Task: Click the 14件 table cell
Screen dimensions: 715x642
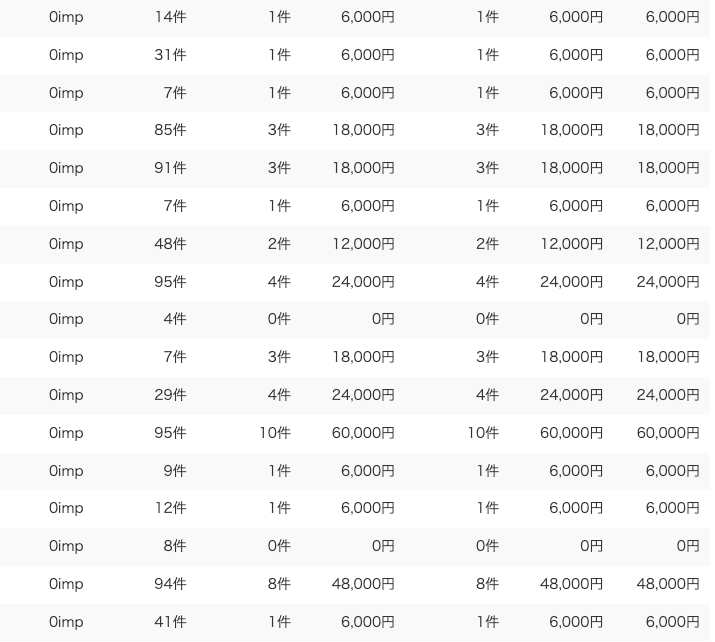Action: pyautogui.click(x=170, y=17)
